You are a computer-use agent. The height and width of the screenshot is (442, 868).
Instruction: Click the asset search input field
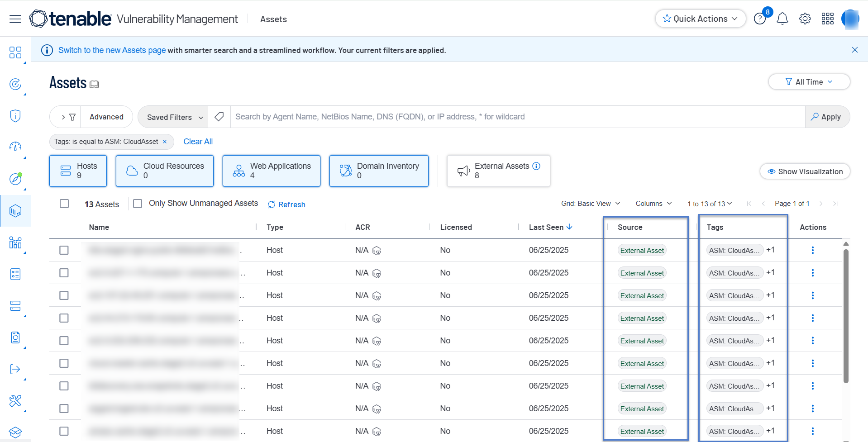pos(518,117)
